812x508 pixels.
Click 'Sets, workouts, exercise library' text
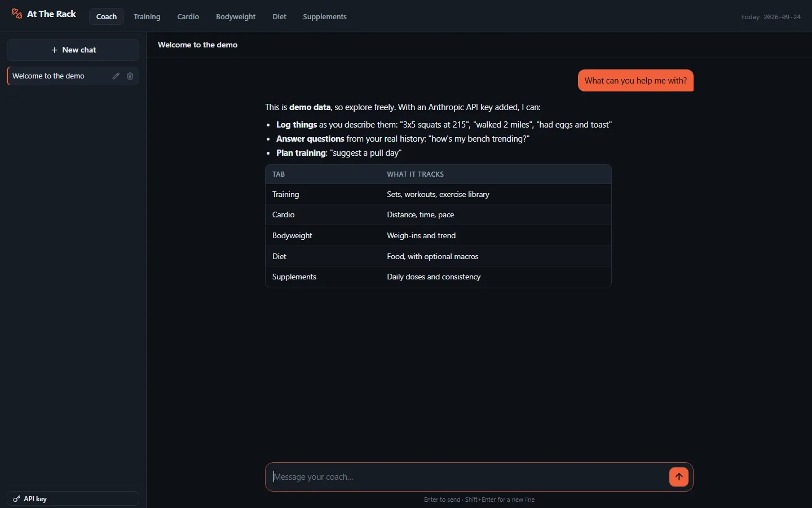pos(438,195)
